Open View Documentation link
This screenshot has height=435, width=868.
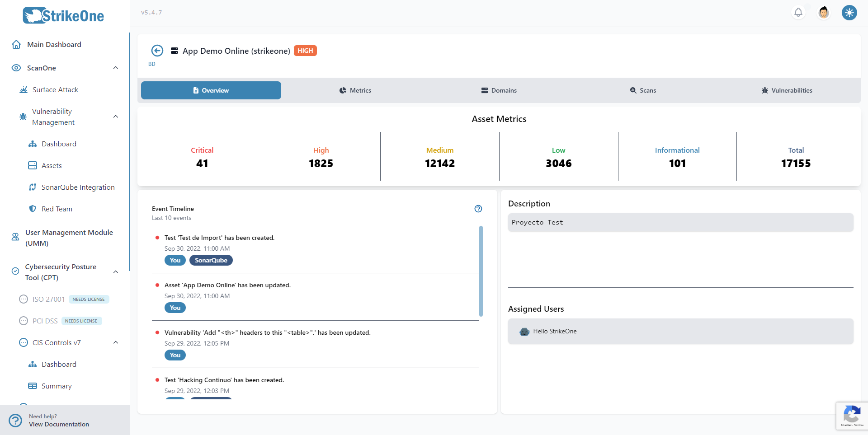pyautogui.click(x=59, y=424)
